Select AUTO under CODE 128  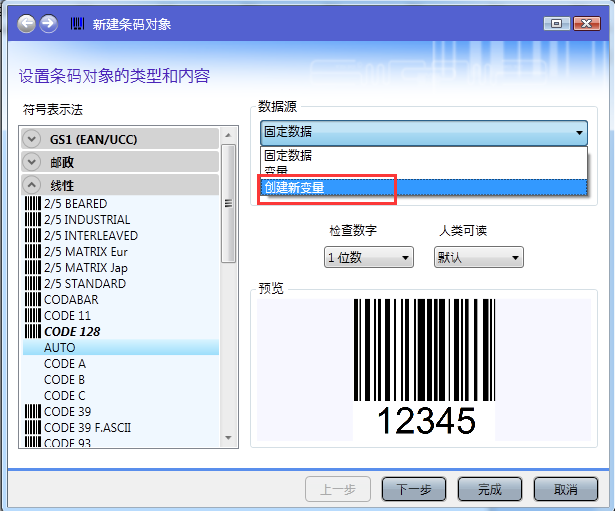click(x=121, y=347)
